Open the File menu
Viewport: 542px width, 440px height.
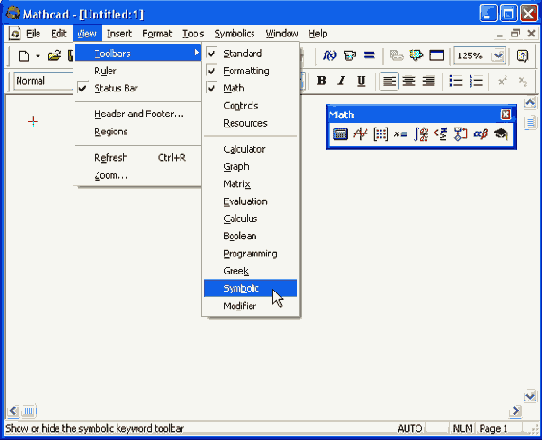(x=33, y=34)
